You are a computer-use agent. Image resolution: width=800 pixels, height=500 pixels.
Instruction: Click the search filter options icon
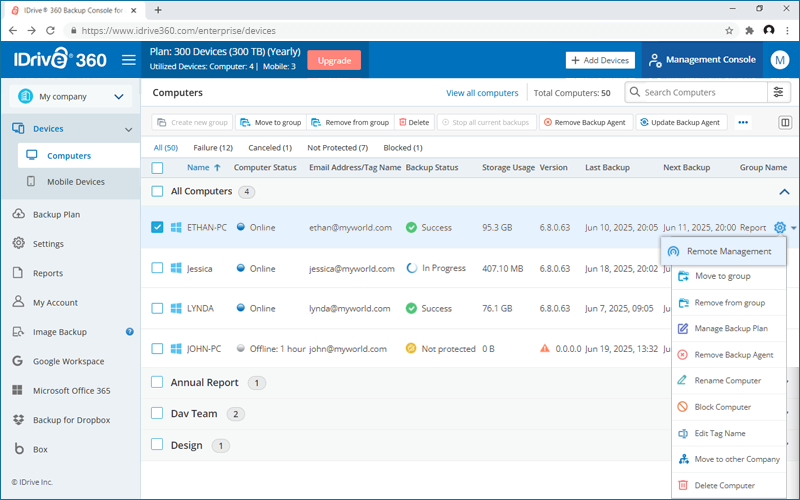tap(779, 92)
